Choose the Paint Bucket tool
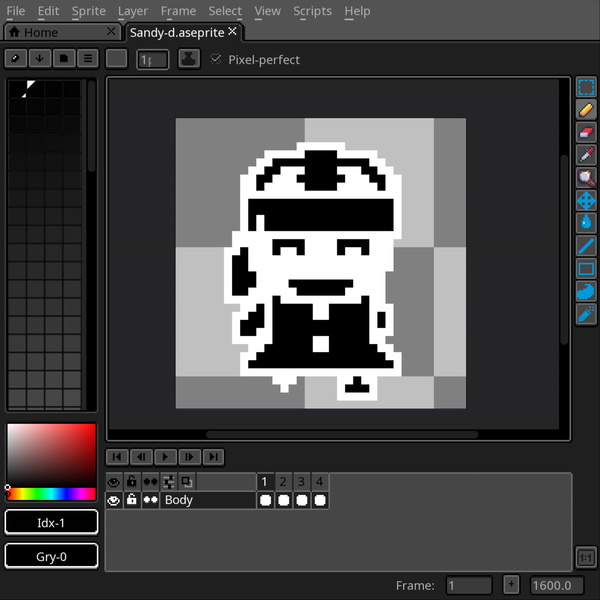Viewport: 600px width, 600px height. (x=587, y=223)
